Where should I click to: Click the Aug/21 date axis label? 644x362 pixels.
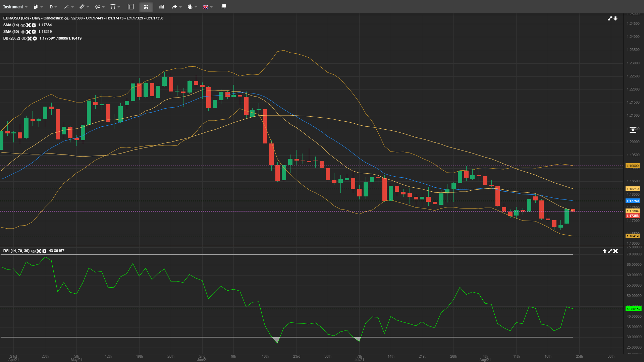click(485, 360)
